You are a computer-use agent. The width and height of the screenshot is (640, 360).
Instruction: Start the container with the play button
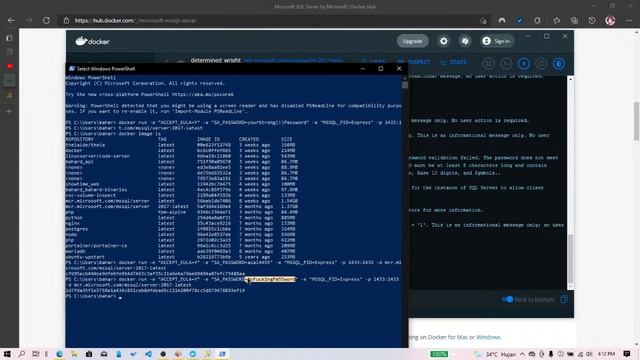pyautogui.click(x=524, y=64)
